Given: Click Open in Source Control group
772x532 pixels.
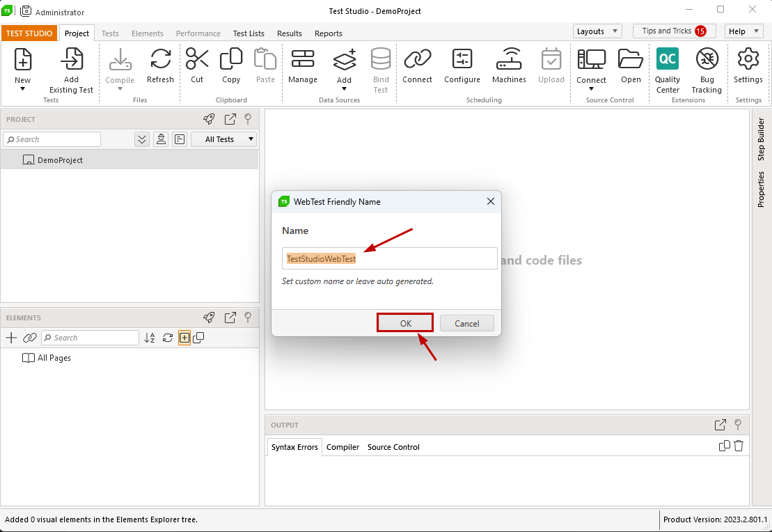Looking at the screenshot, I should coord(631,59).
